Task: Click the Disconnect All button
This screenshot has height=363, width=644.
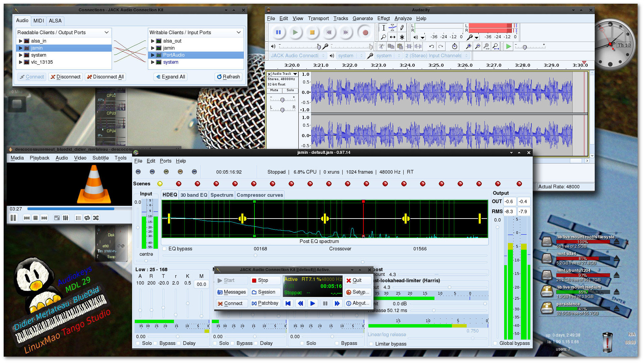Action: tap(105, 77)
